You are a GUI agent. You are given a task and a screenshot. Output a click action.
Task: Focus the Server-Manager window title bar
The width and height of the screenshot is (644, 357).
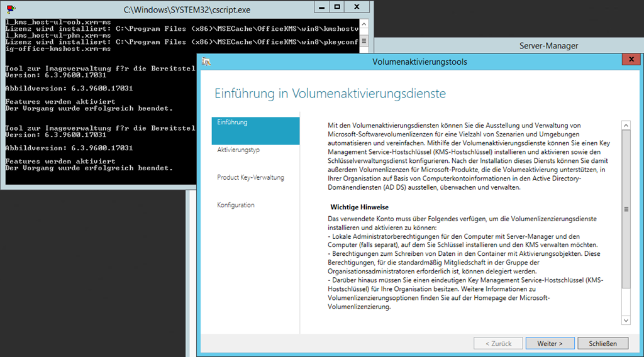(x=548, y=46)
